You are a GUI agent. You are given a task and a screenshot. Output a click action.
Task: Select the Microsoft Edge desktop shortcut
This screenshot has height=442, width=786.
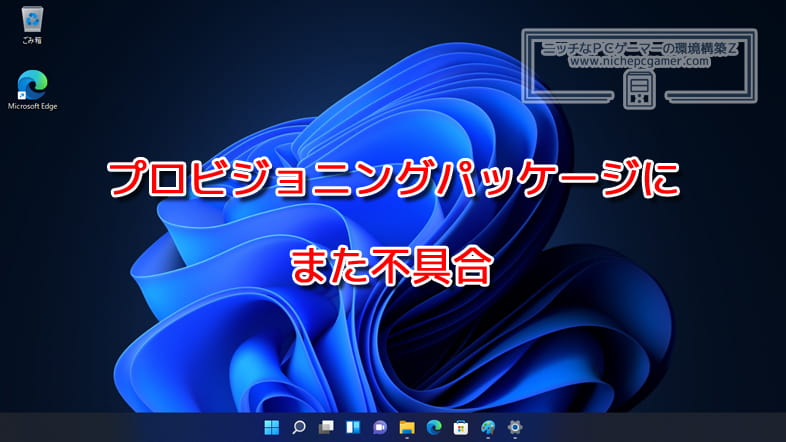point(33,90)
